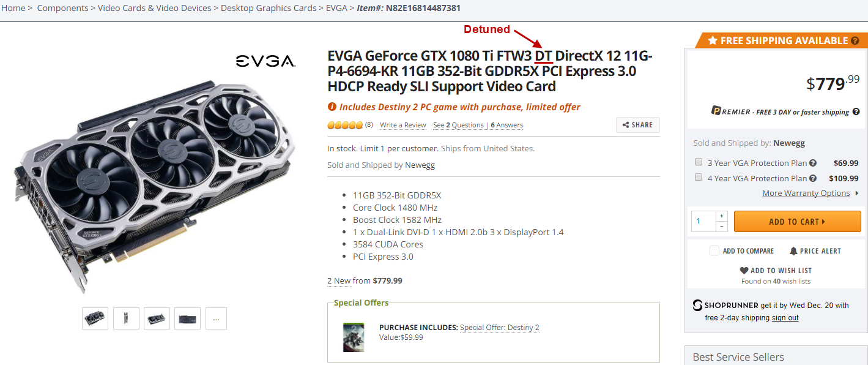Open help icon for 4 Year VGA Protection Plan
The image size is (868, 365).
(x=813, y=179)
